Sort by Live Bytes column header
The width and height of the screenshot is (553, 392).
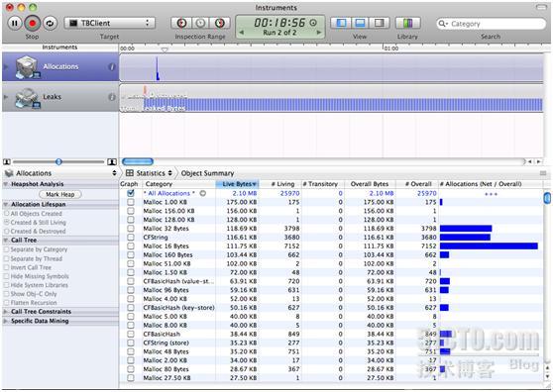(237, 184)
